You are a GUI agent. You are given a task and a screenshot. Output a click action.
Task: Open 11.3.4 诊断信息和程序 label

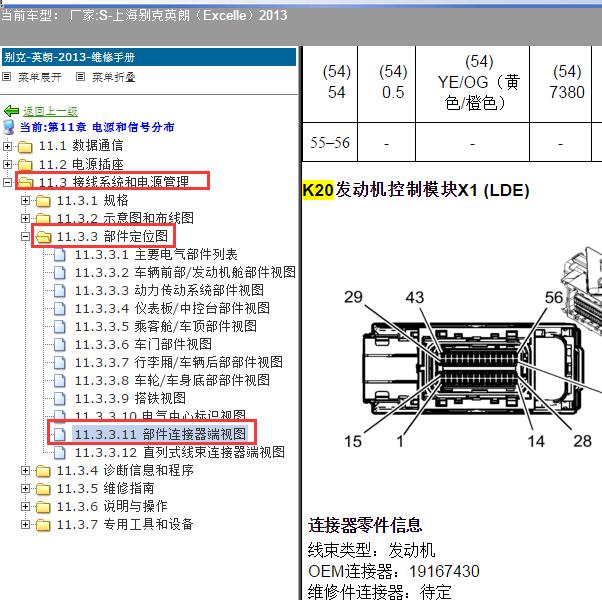click(125, 470)
